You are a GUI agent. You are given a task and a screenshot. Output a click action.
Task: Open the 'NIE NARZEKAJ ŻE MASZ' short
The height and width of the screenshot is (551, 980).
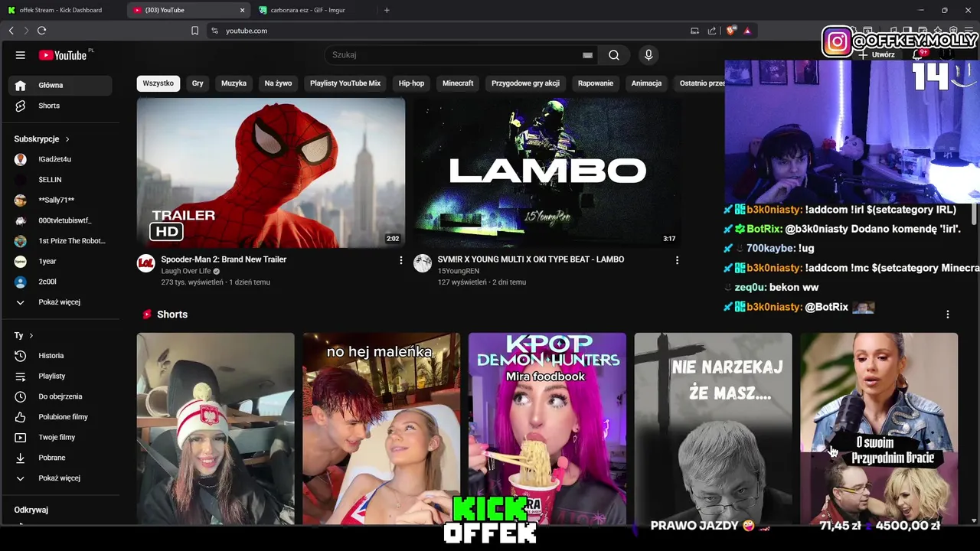pyautogui.click(x=713, y=429)
